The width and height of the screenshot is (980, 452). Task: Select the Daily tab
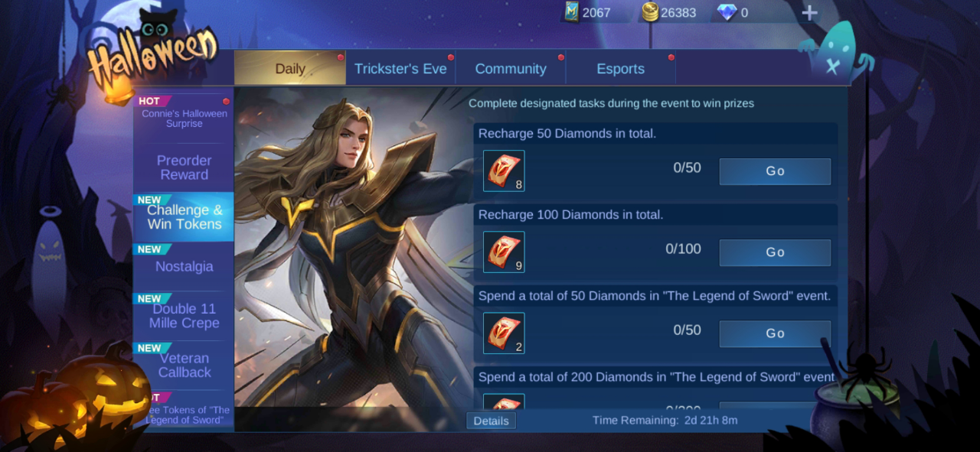coord(290,69)
